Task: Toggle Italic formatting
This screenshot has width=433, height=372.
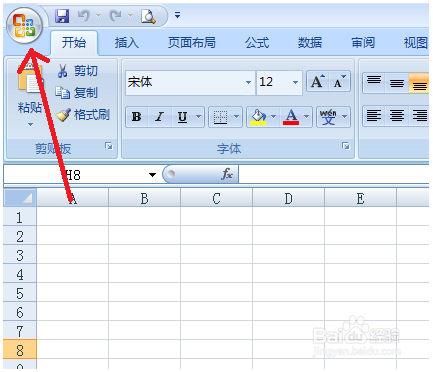Action: [159, 117]
